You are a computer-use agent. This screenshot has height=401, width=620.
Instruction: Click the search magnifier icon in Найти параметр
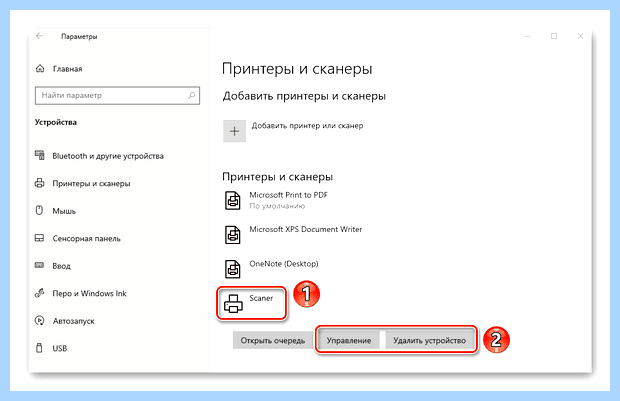tap(191, 95)
